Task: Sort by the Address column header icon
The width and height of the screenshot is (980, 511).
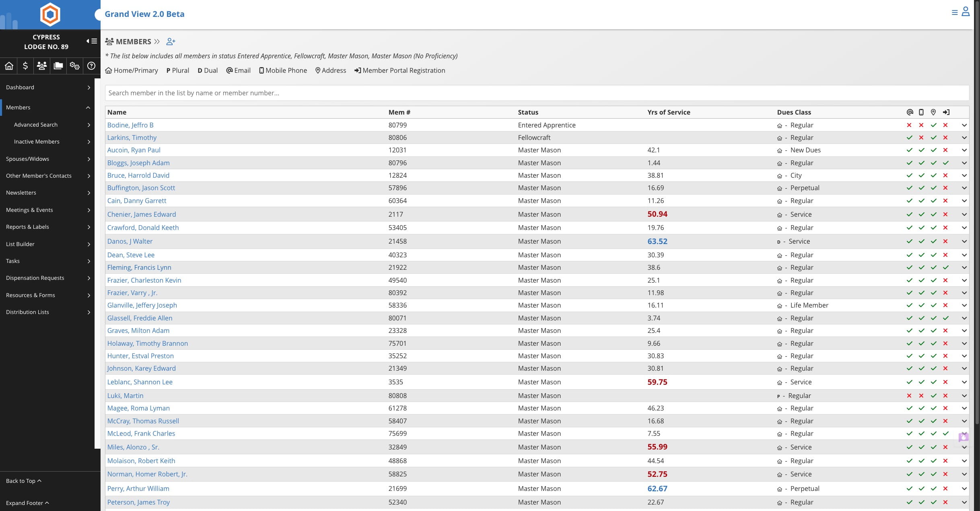Action: pyautogui.click(x=933, y=112)
